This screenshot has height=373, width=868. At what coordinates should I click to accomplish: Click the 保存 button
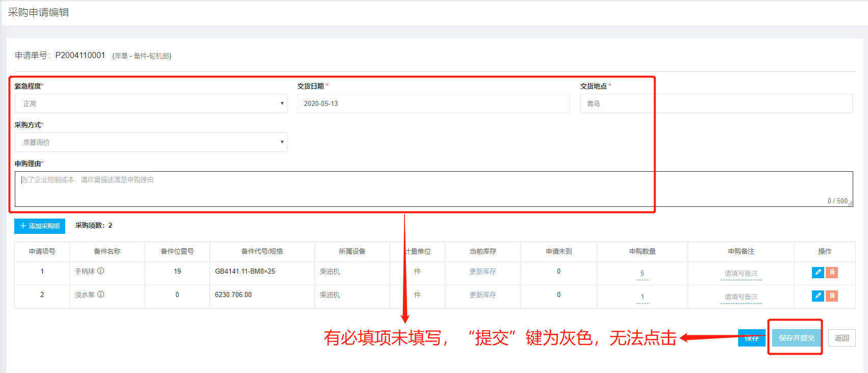(752, 338)
